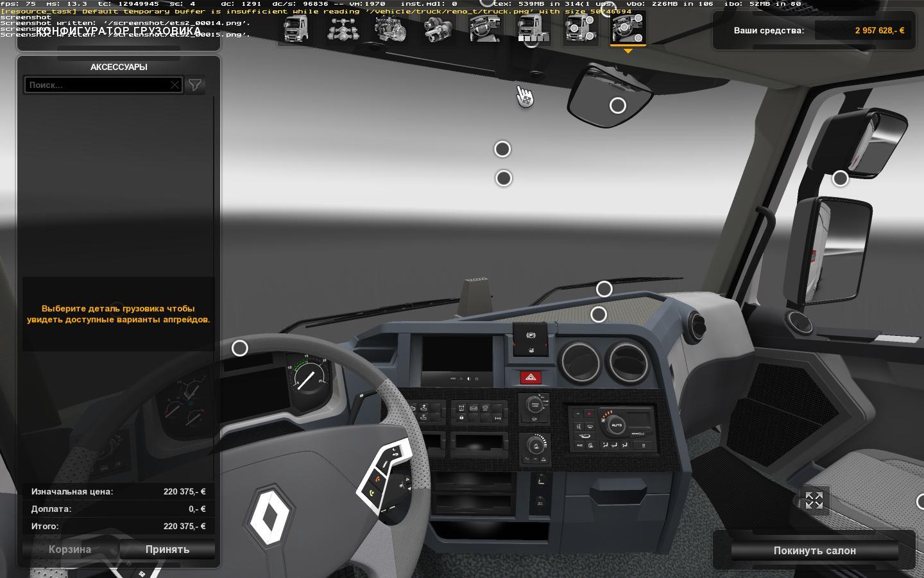Viewport: 924px width, 578px height.
Task: Open the exterior accessories truck icon
Action: click(x=580, y=30)
